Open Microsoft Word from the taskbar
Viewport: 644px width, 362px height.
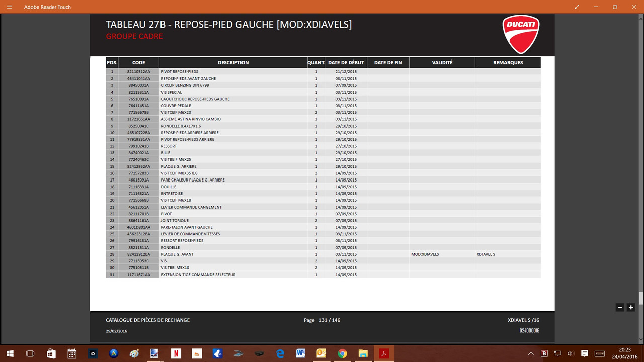coord(301,353)
